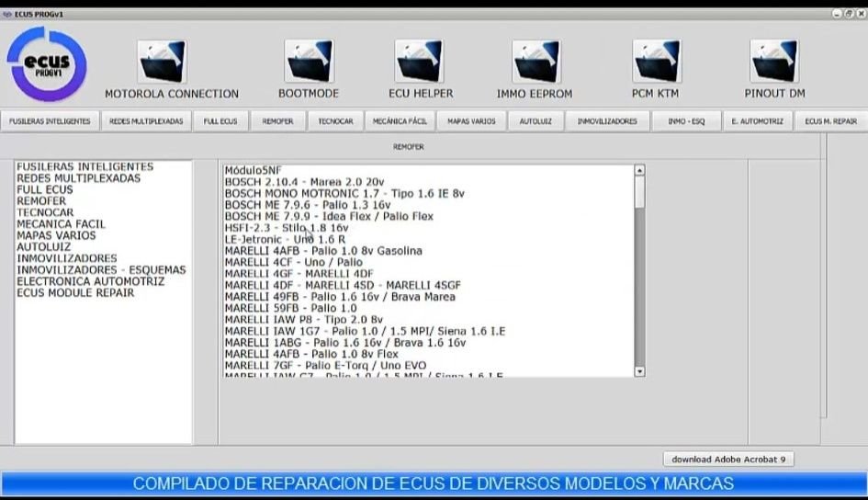
Task: Open the IMMO EEPROM folder icon
Action: click(x=535, y=62)
